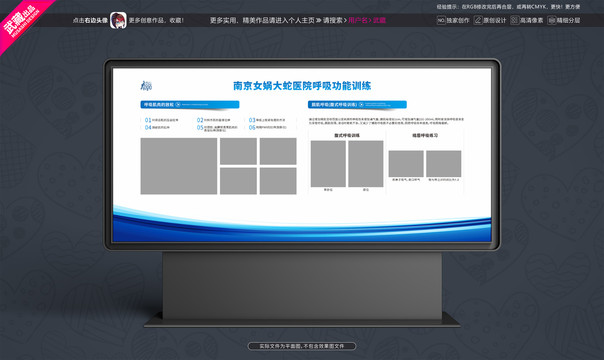The image size is (604, 360).
Task: Click the 独家创作 NO. icon
Action: [x=441, y=20]
